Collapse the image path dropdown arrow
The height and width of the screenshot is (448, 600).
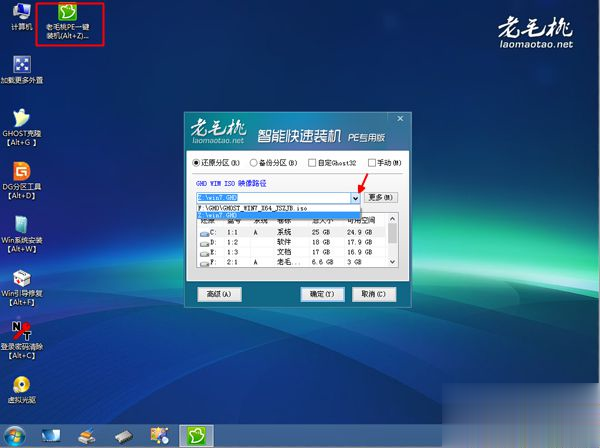(x=355, y=197)
